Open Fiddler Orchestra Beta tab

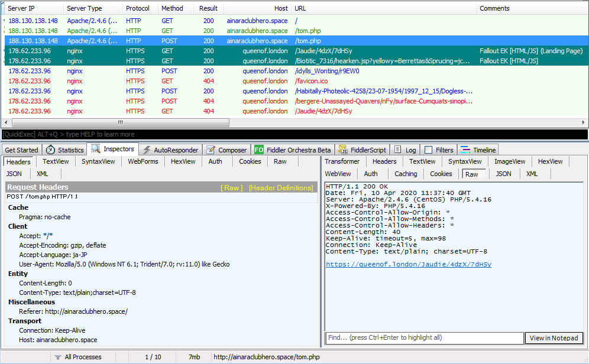point(293,149)
